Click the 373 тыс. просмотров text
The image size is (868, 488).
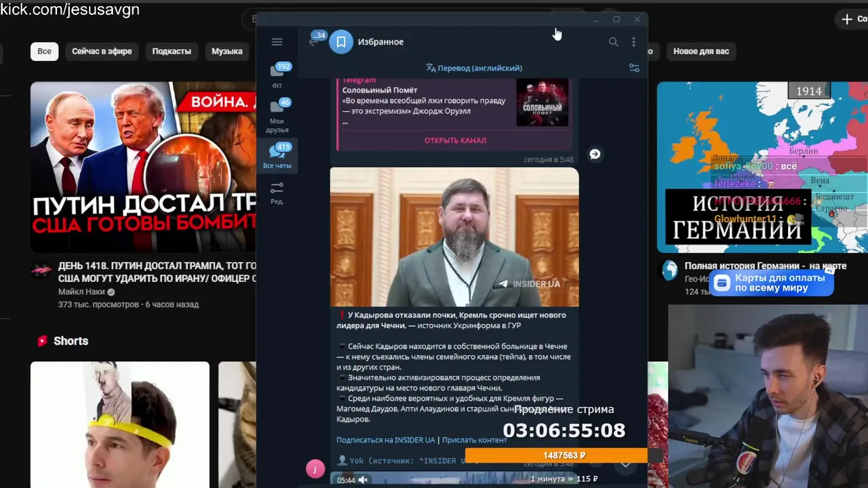[x=98, y=305]
